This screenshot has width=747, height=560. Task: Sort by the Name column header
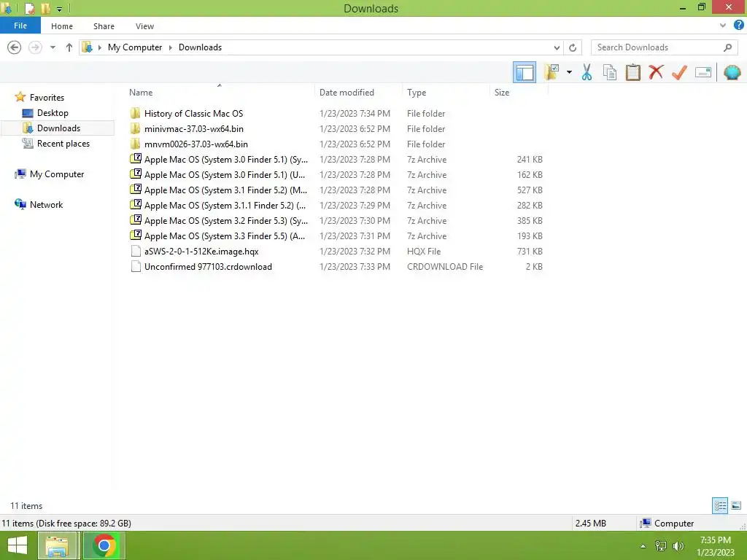click(141, 93)
